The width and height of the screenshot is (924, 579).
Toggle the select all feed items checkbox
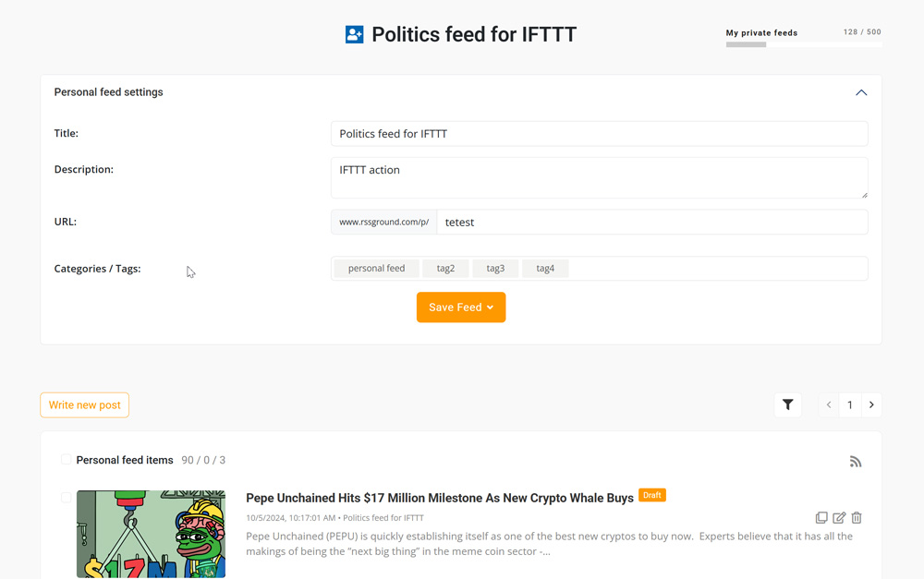pos(66,460)
